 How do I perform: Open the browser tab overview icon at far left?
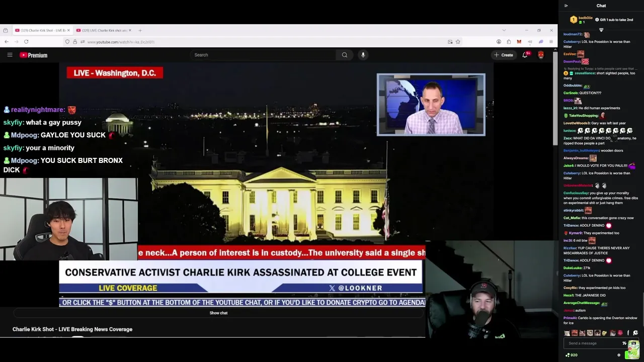[x=5, y=30]
